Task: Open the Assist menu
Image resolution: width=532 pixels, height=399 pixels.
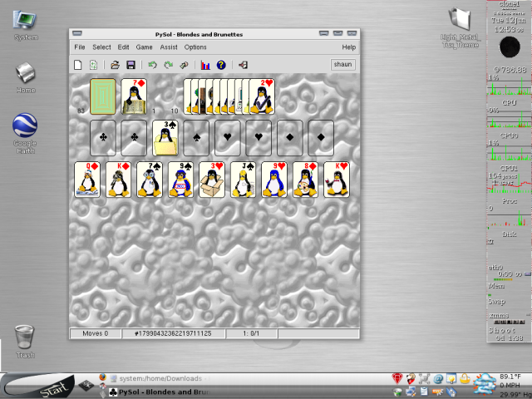Action: coord(169,47)
